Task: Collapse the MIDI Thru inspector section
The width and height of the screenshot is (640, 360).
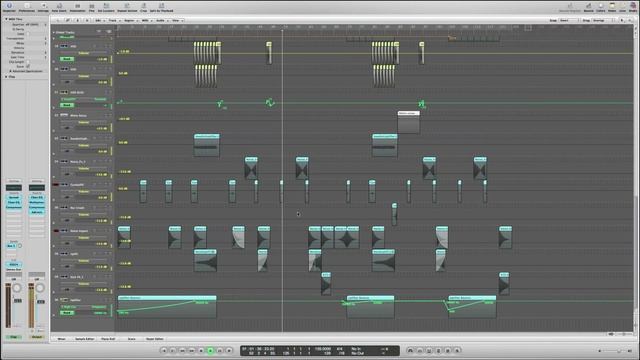Action: coord(6,19)
